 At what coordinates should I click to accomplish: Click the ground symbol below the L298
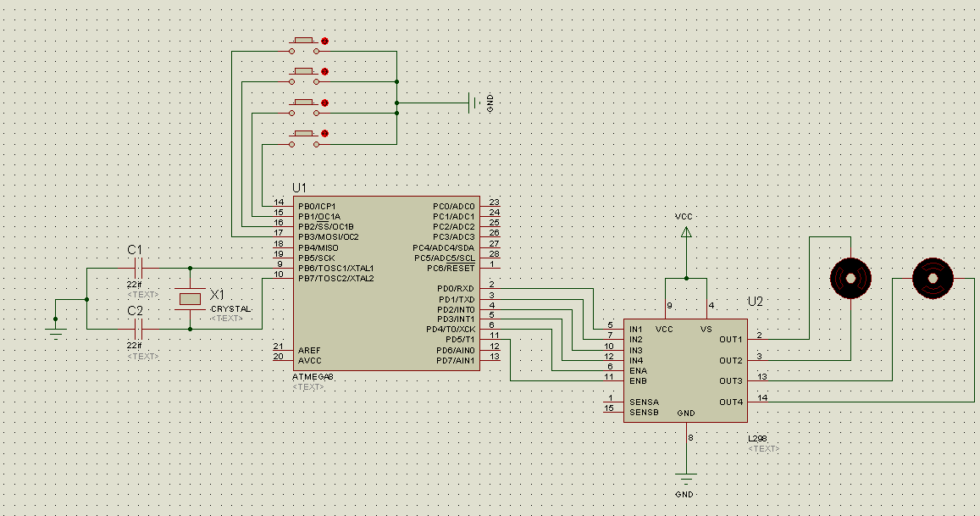[x=685, y=478]
